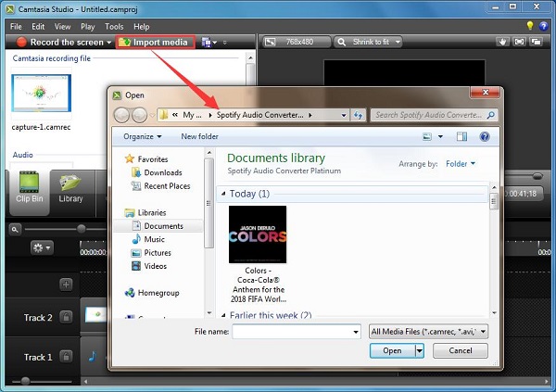Click the audio note clip on Track 1
Screen dimensions: 556x392
pos(93,356)
